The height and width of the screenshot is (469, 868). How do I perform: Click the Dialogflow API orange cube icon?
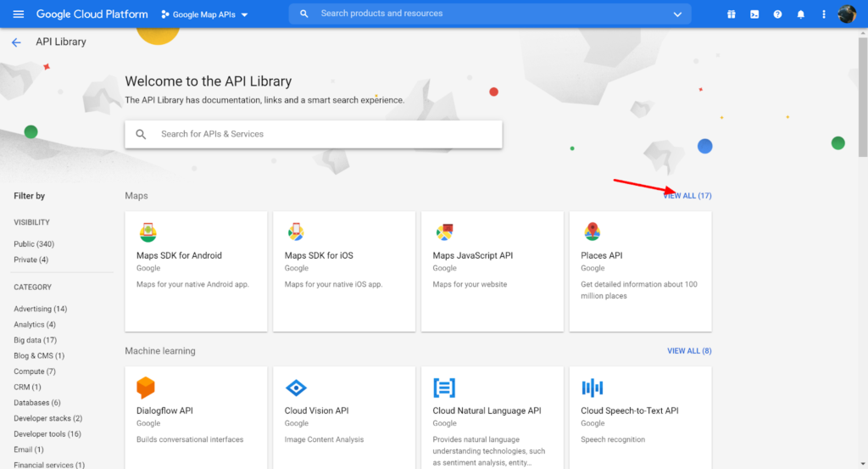click(146, 388)
